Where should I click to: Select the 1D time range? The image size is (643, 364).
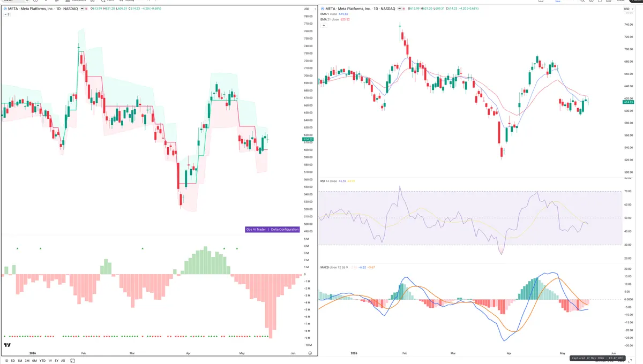[6, 361]
